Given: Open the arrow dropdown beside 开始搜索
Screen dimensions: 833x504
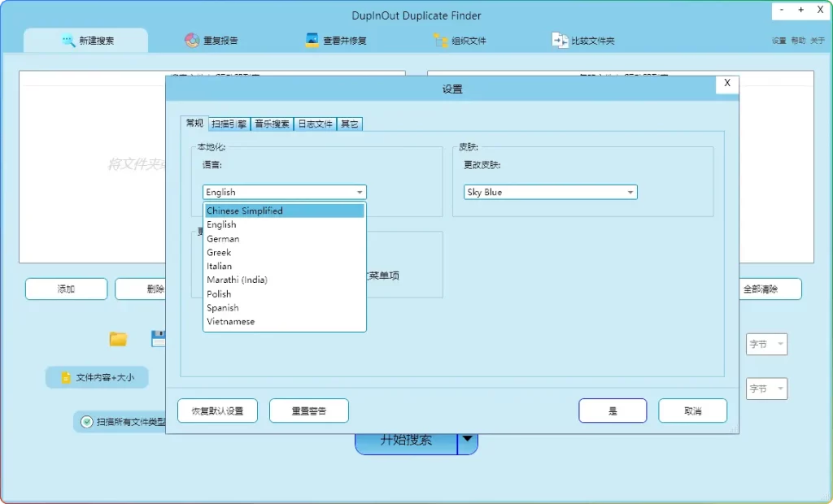Looking at the screenshot, I should coord(468,442).
